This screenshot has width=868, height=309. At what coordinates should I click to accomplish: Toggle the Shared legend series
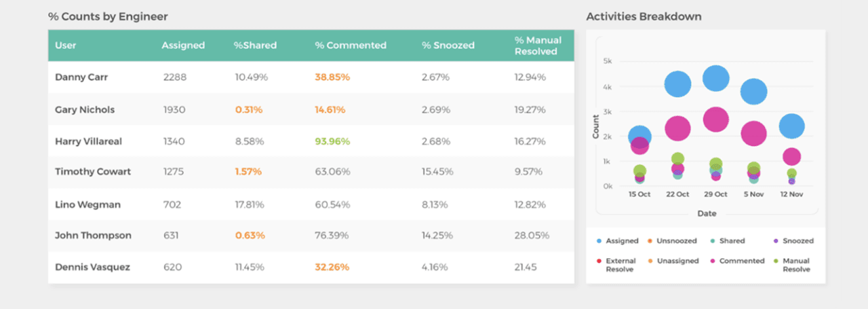[732, 241]
